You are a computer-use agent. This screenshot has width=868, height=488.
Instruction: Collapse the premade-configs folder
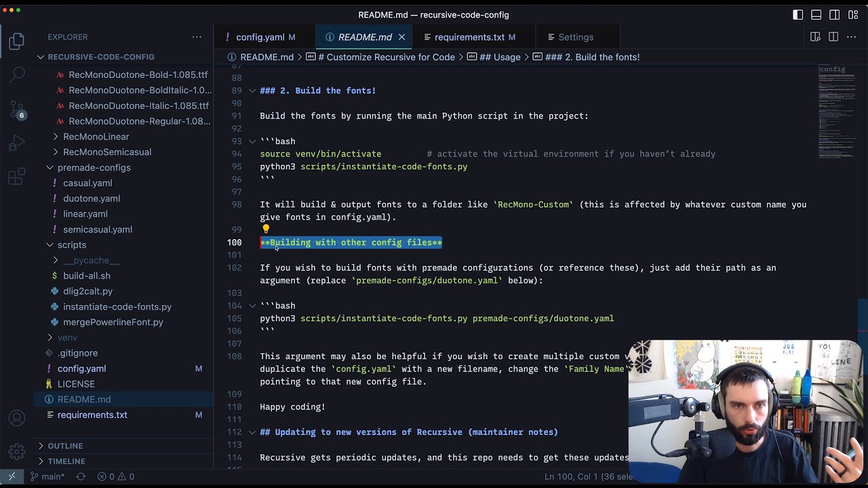click(94, 167)
